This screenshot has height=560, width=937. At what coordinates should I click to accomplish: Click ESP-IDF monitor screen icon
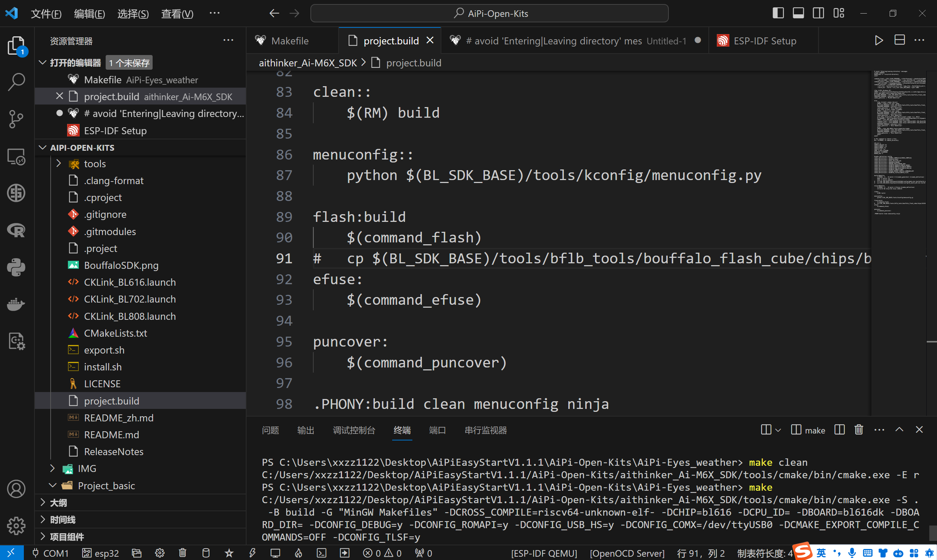[x=275, y=553]
